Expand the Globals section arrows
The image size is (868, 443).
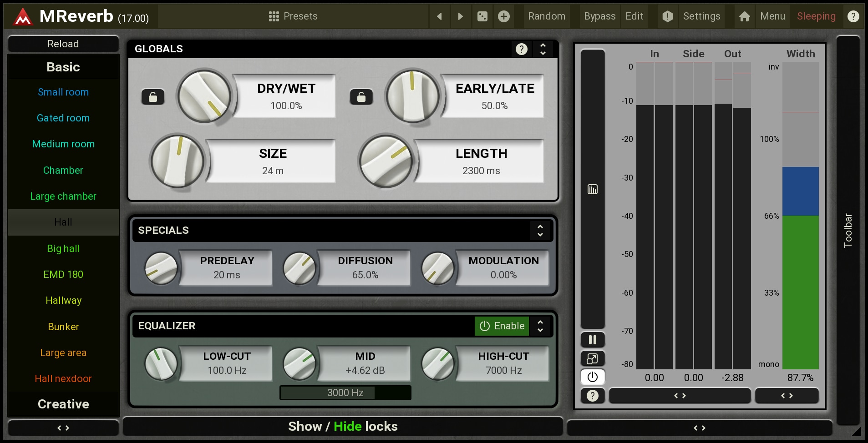[543, 49]
